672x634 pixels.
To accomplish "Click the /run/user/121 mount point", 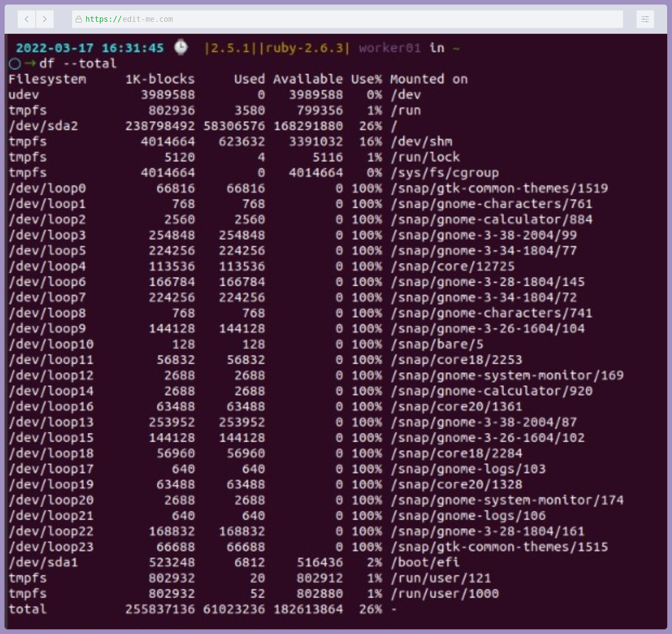I will click(441, 578).
